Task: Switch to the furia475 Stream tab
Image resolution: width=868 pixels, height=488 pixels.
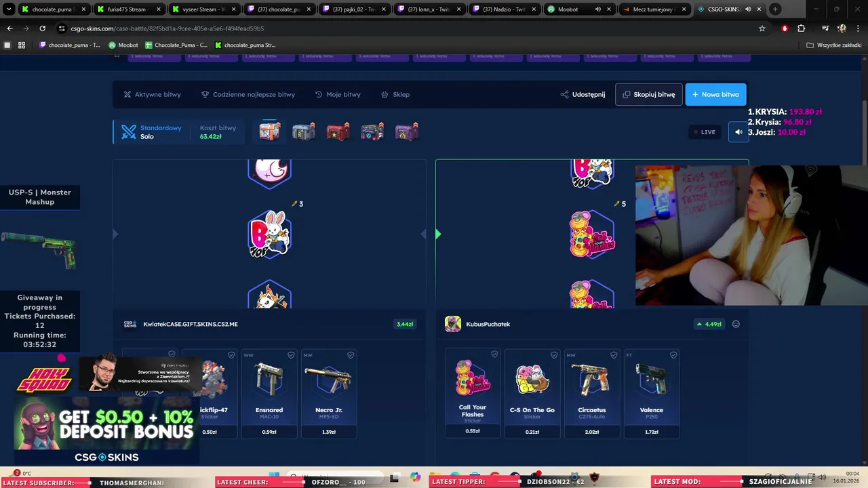Action: [127, 9]
